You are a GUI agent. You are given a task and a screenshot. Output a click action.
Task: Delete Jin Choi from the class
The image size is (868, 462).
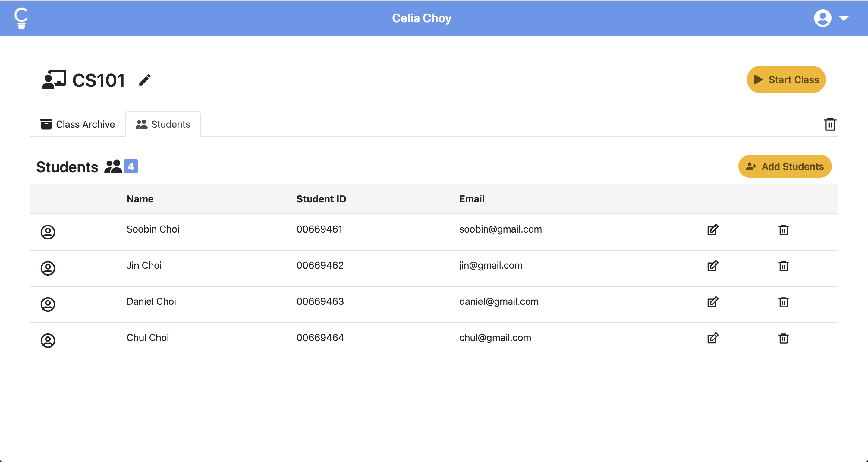coord(783,266)
